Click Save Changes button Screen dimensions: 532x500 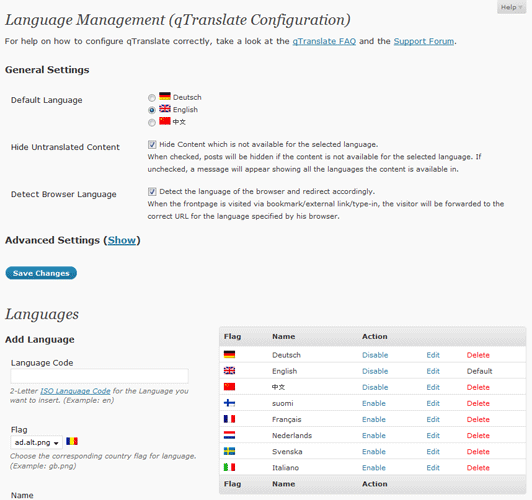click(x=41, y=273)
